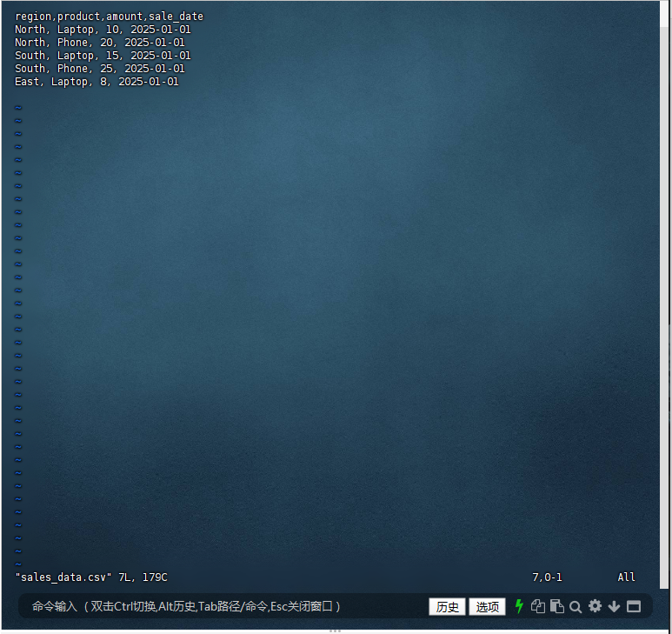Click the paste icon in command bar

556,606
